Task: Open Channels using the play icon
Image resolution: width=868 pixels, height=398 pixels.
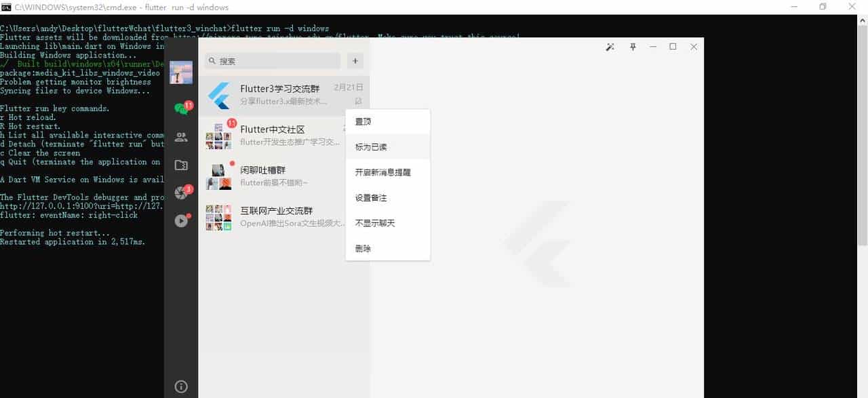Action: click(180, 220)
